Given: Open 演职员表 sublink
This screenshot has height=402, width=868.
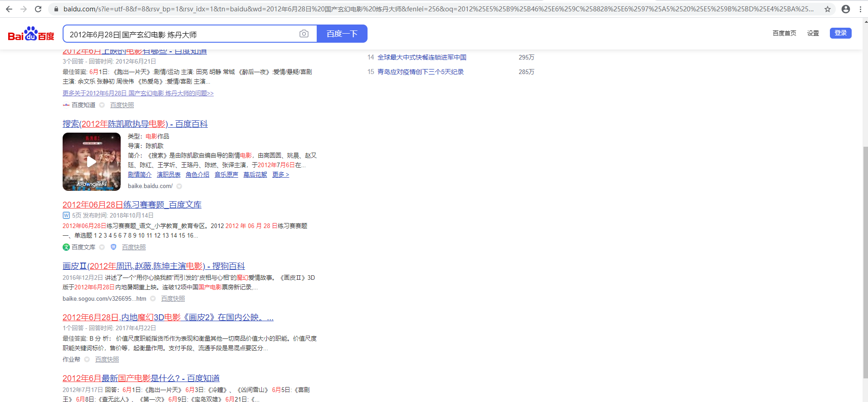Looking at the screenshot, I should point(169,174).
